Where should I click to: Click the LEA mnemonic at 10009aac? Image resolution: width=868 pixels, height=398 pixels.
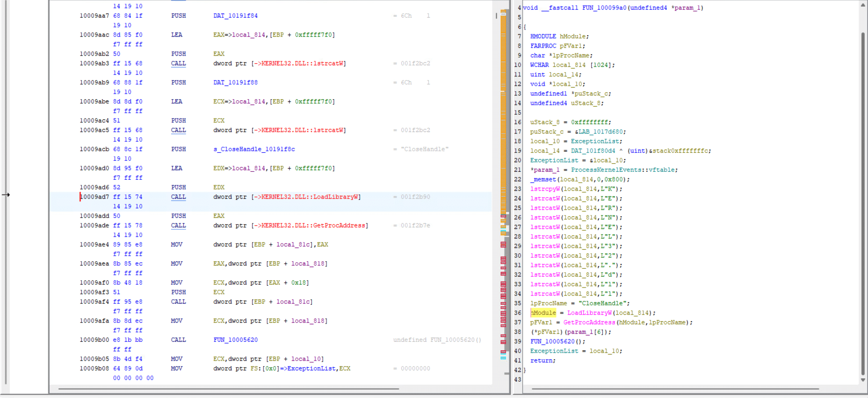coord(177,35)
